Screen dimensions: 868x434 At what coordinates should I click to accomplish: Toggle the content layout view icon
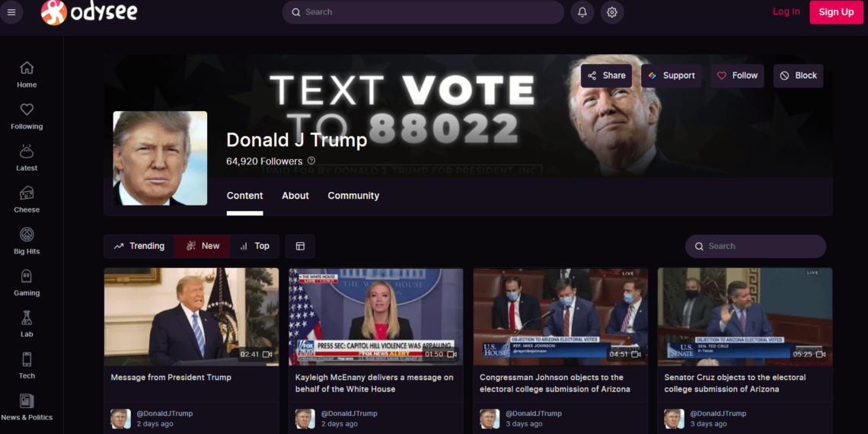(300, 246)
